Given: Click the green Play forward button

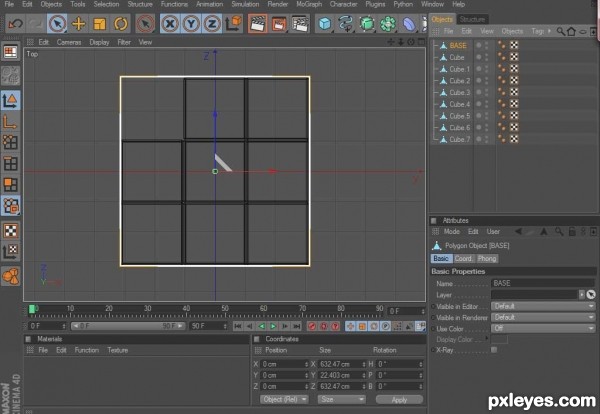Looking at the screenshot, I should pos(273,326).
